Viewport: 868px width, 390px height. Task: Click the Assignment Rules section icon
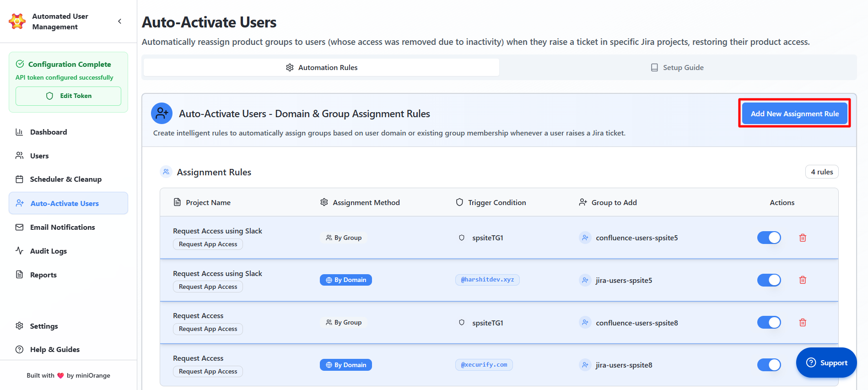(166, 172)
